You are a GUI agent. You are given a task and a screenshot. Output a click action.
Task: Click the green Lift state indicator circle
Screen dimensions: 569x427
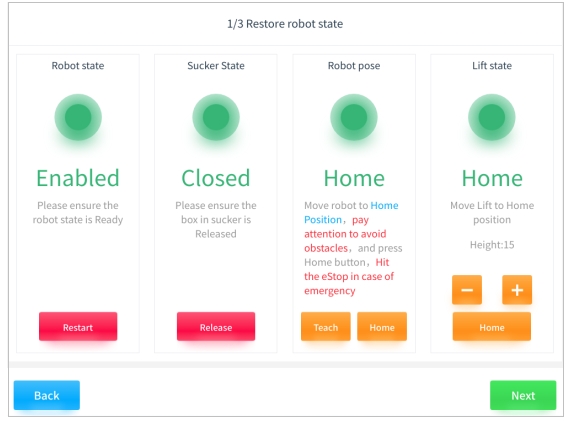coord(492,117)
